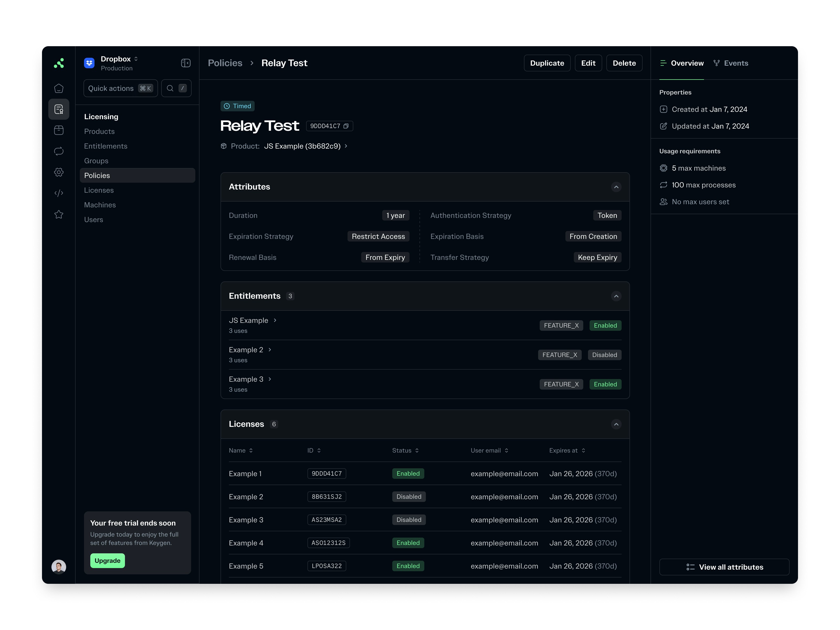Screen dimensions: 840x630
Task: Sort licenses by Expires at column
Action: point(567,450)
